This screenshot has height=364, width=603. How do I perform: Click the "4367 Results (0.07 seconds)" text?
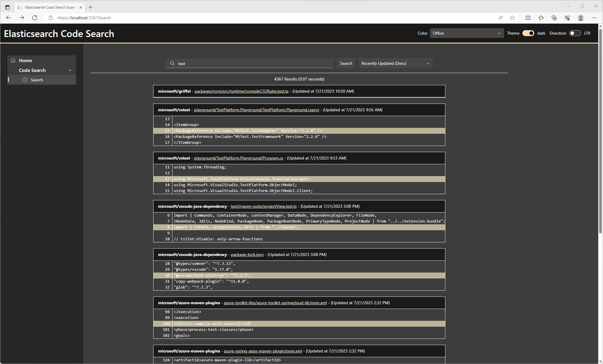299,79
